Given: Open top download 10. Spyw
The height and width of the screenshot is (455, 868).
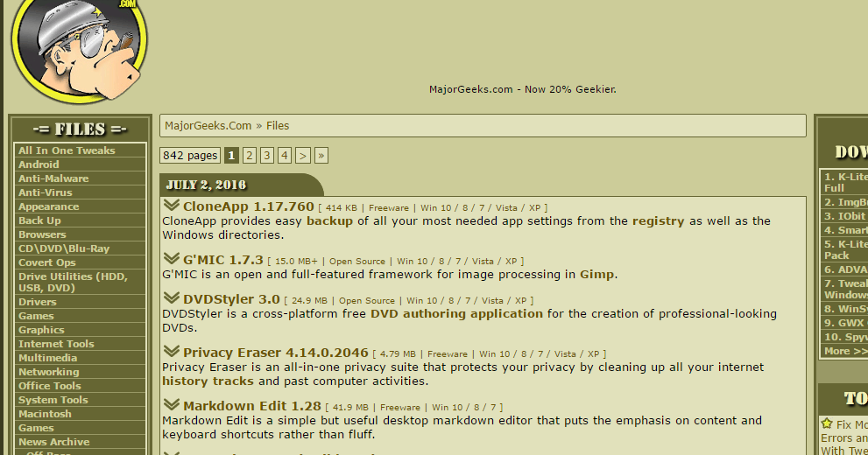Looking at the screenshot, I should [844, 337].
